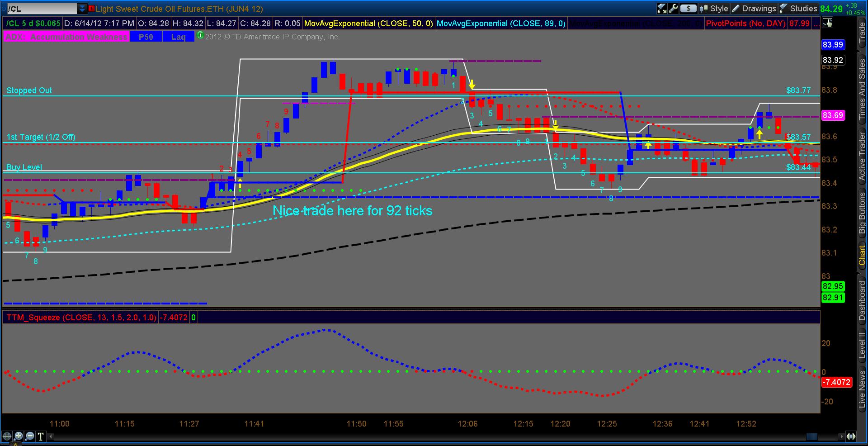Select the PivotPoints (No, DAY) study label
The image size is (868, 446).
745,23
